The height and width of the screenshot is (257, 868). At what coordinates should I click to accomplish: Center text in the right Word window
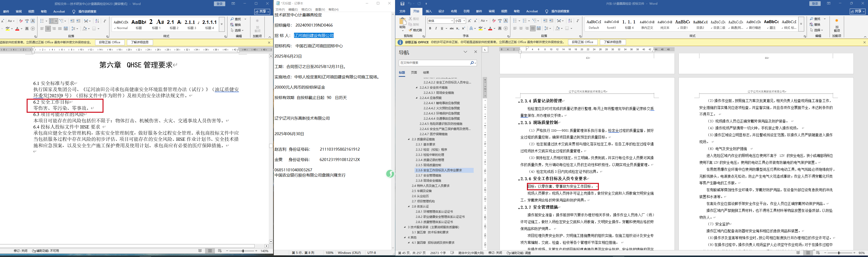pos(521,29)
